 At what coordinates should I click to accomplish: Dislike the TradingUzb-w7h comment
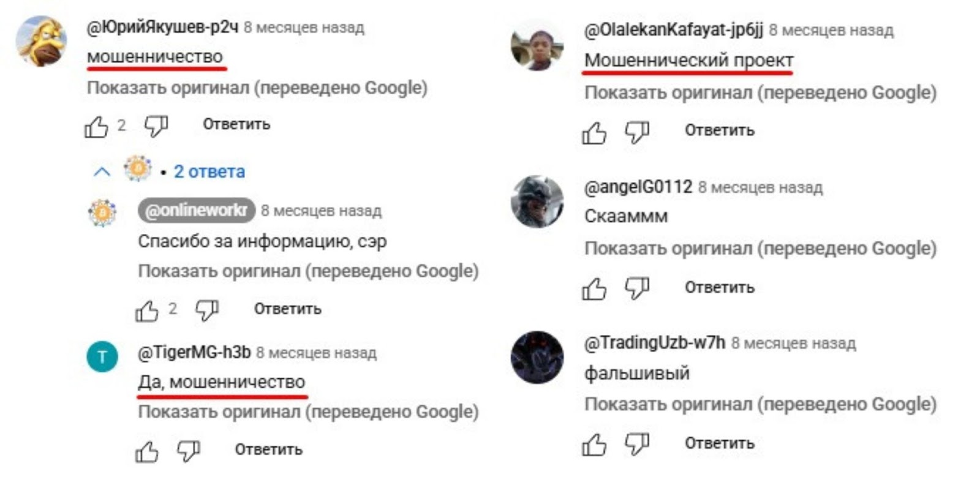[637, 445]
